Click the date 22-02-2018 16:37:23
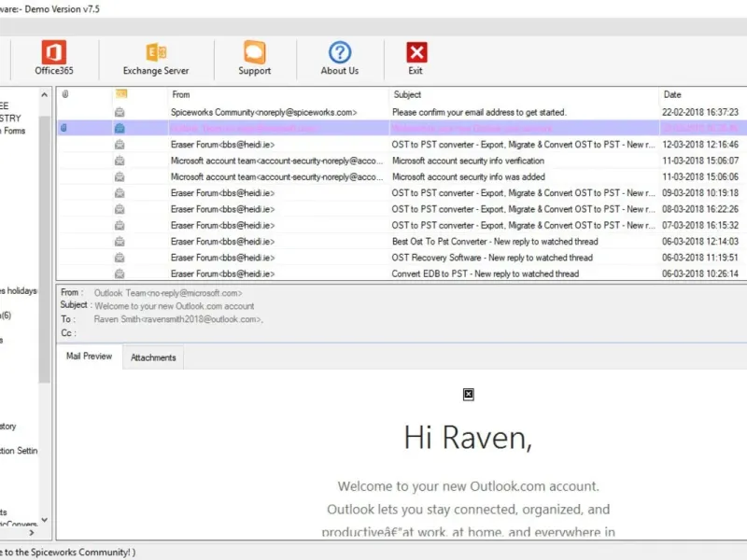Viewport: 747px width, 560px height. (699, 112)
